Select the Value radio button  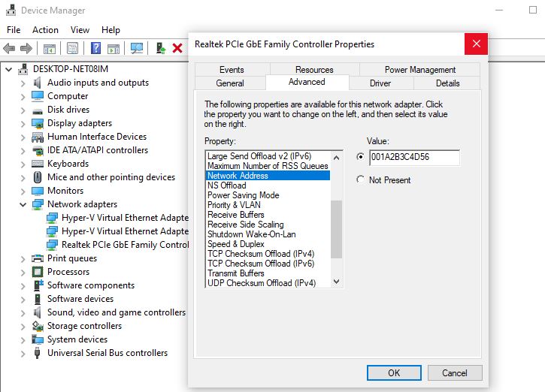coord(360,157)
